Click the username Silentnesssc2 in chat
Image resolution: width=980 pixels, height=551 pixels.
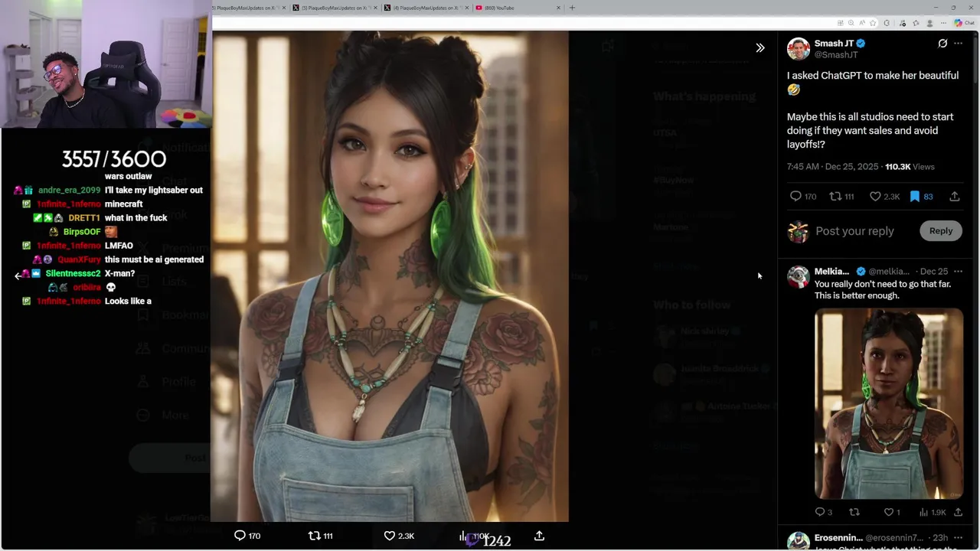pyautogui.click(x=73, y=273)
